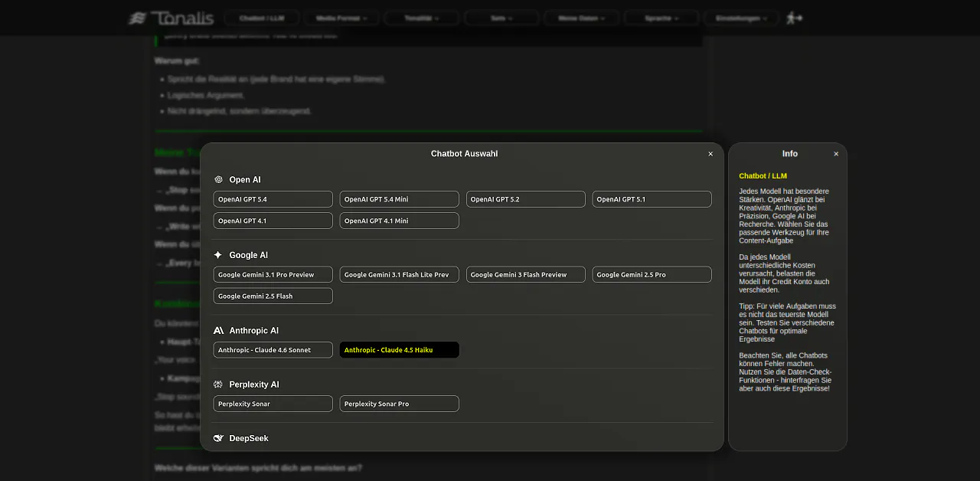The width and height of the screenshot is (980, 481).
Task: Click the Perplexity AI logo icon
Action: [x=218, y=384]
